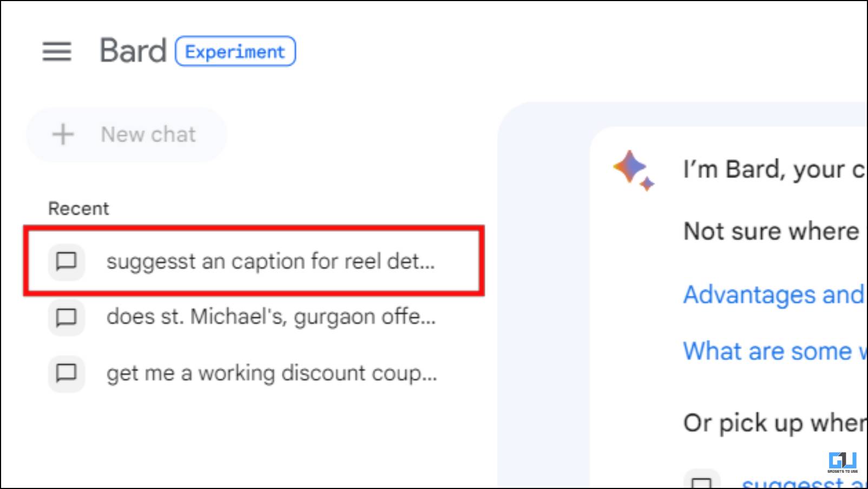The image size is (868, 489).
Task: Start a New chat
Action: point(127,134)
